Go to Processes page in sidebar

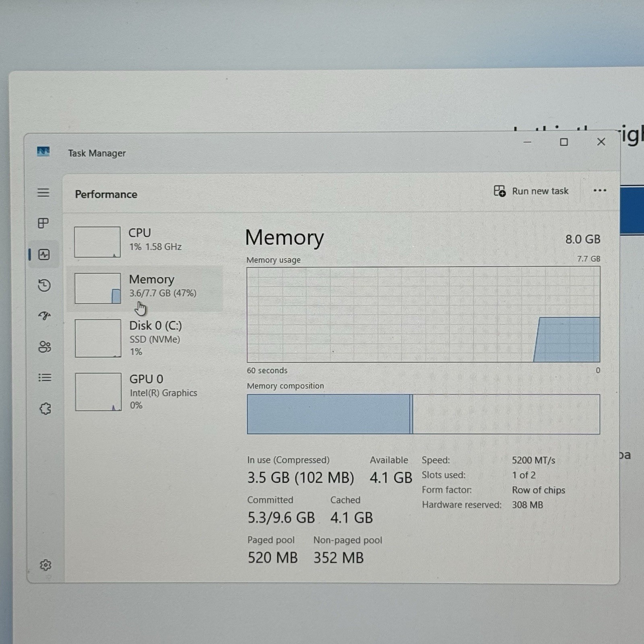(x=43, y=223)
